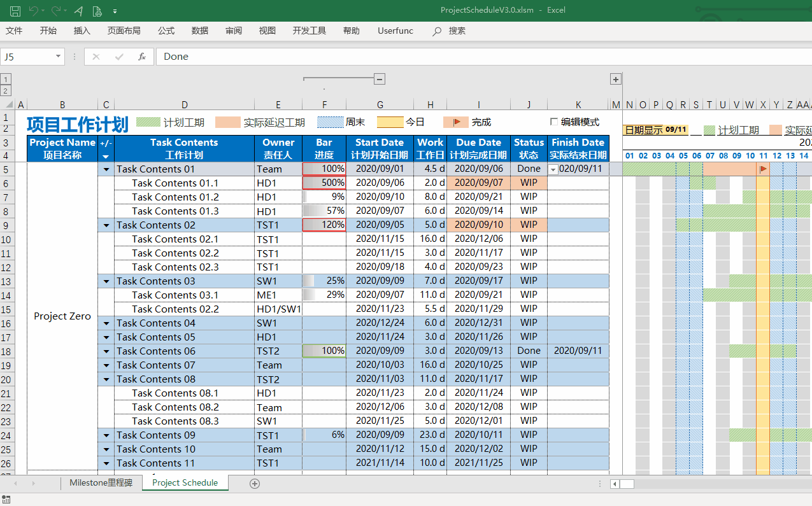Switch to the Milestone里程碑 sheet tab
Image resolution: width=812 pixels, height=506 pixels.
click(101, 482)
